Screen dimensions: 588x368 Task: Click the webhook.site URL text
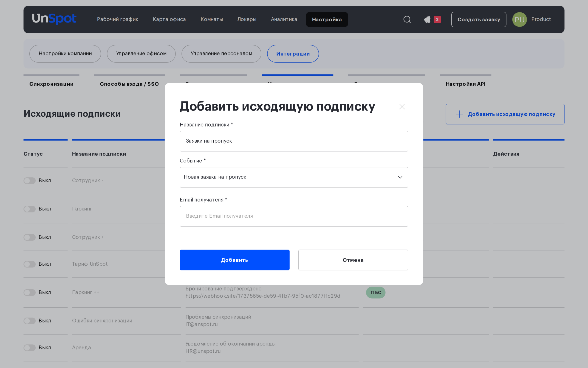click(x=263, y=296)
